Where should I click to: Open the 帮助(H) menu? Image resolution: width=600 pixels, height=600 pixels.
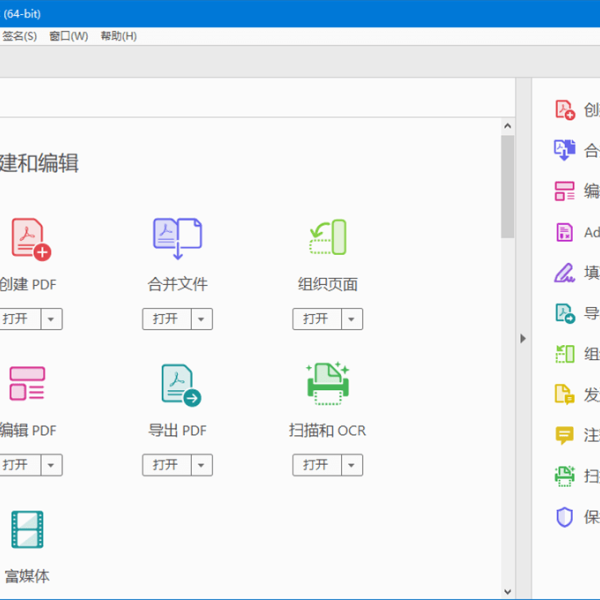coord(118,36)
